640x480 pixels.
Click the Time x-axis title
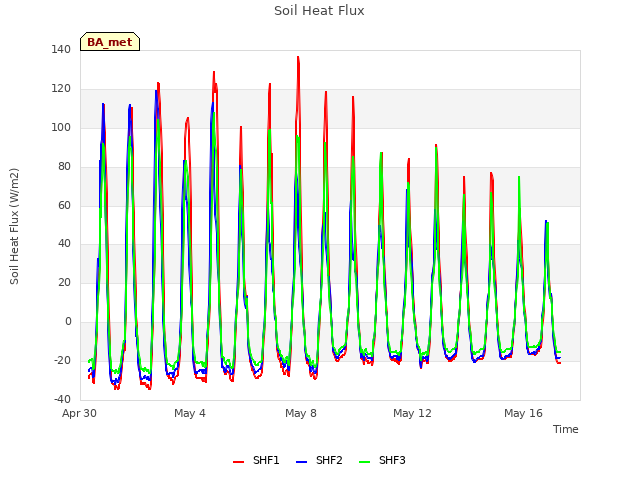coord(565,429)
